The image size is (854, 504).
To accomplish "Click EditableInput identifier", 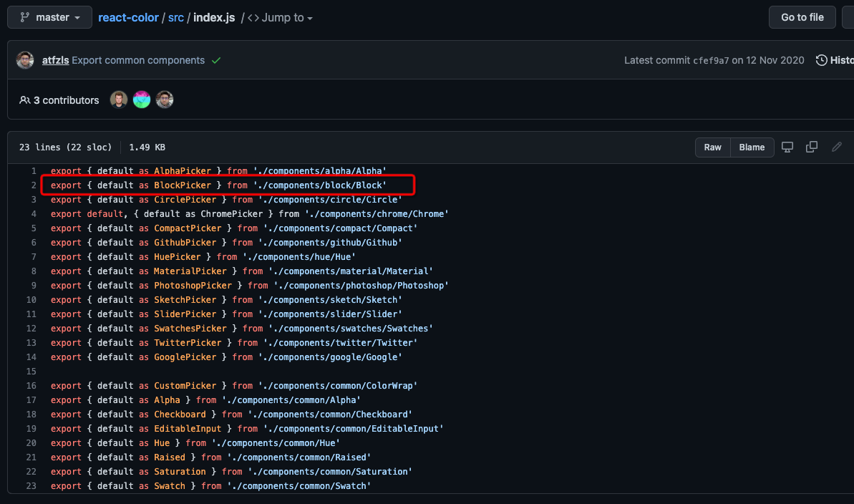I will click(x=188, y=429).
